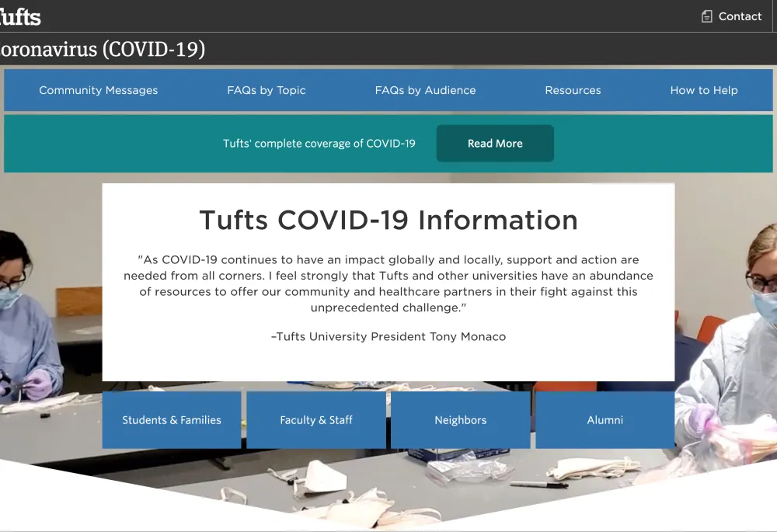This screenshot has width=777, height=532.
Task: Open Community Messages menu item
Action: coord(98,90)
